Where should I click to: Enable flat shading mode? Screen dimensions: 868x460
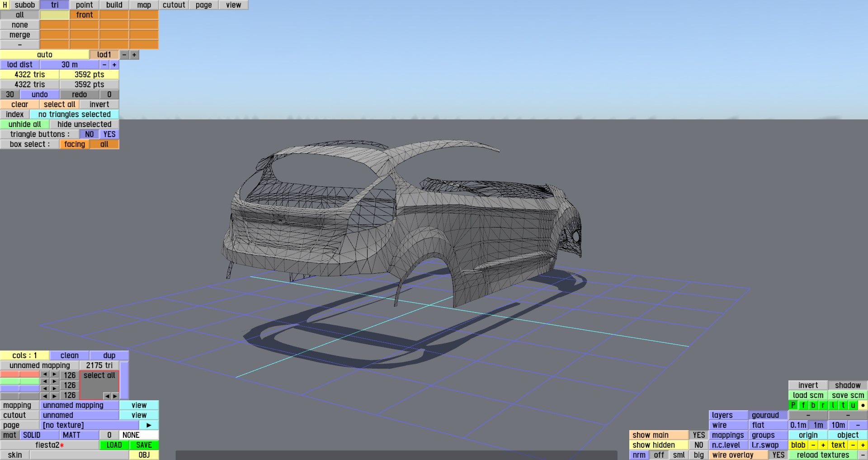[x=768, y=425]
